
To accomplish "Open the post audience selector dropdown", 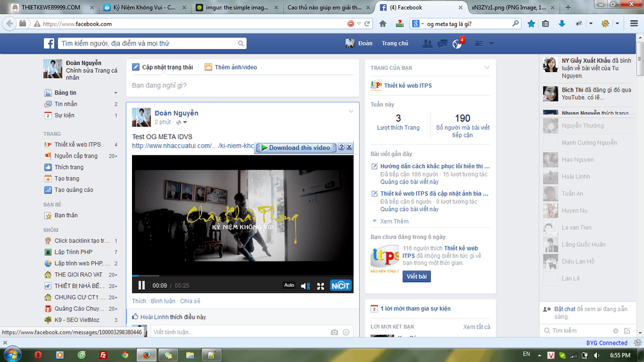I will [182, 122].
